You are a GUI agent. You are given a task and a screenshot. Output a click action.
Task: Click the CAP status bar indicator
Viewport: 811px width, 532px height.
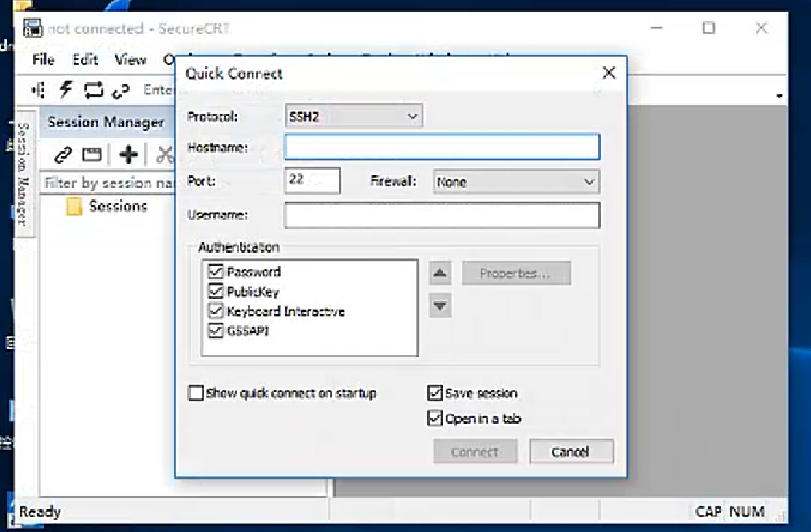click(x=708, y=512)
